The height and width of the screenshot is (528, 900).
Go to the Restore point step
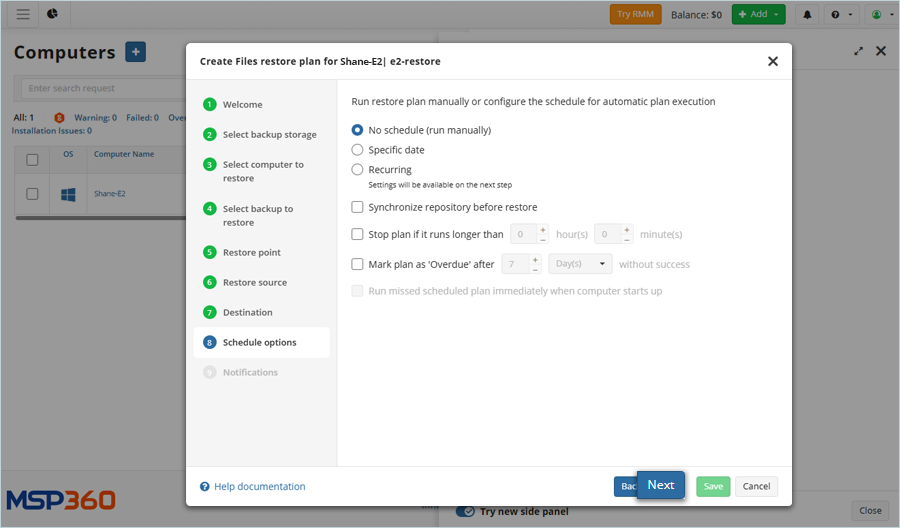point(251,252)
